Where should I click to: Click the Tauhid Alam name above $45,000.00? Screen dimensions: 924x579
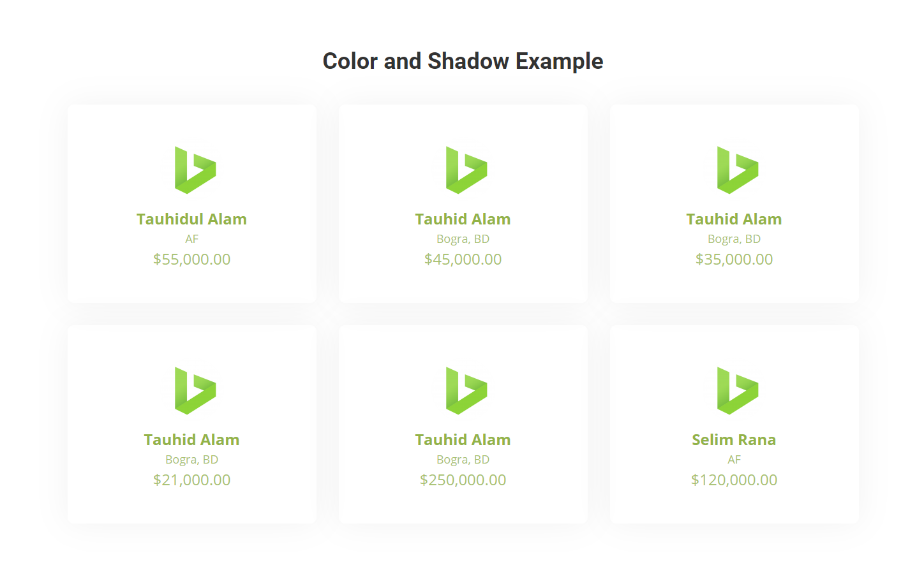point(463,219)
